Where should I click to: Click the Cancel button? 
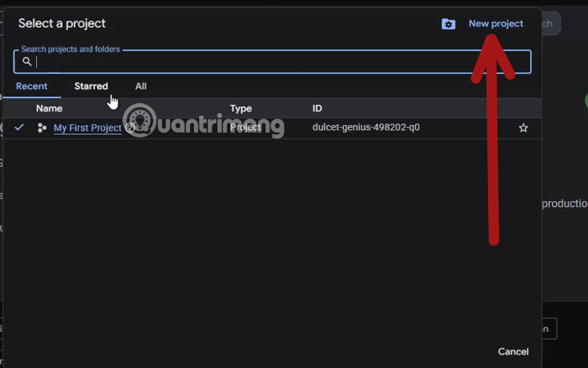pos(513,352)
